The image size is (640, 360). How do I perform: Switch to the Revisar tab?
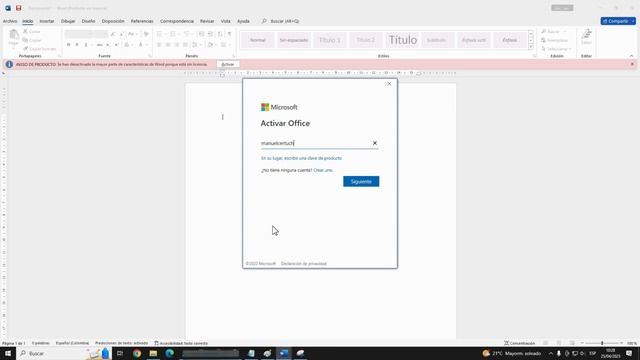[207, 21]
